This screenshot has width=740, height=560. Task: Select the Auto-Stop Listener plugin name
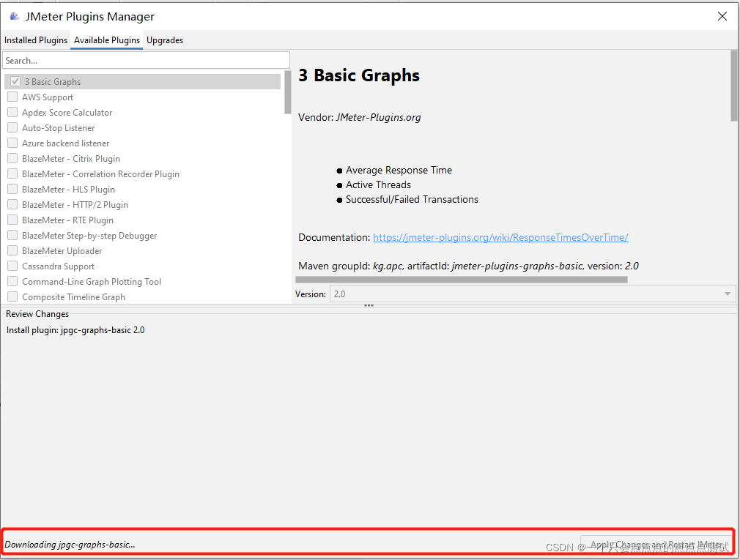(x=58, y=128)
